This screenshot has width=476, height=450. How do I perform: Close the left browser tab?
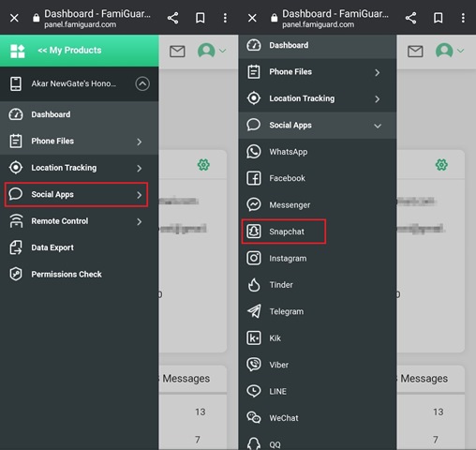(14, 18)
